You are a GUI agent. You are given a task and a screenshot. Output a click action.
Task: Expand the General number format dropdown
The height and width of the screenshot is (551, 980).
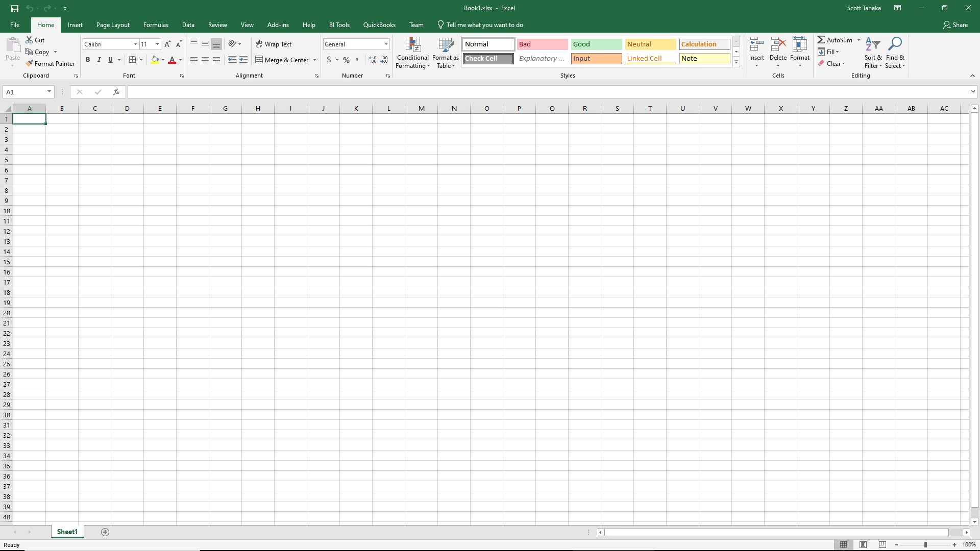386,44
